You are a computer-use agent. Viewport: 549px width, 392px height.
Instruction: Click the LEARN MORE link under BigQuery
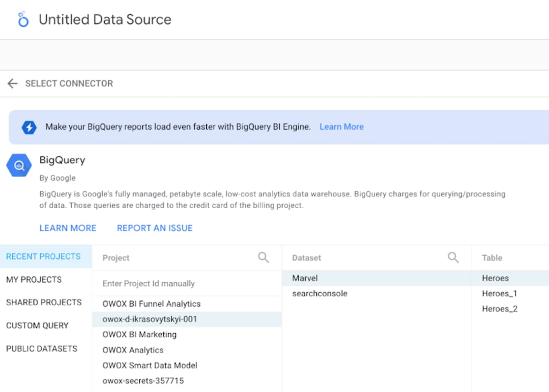67,228
